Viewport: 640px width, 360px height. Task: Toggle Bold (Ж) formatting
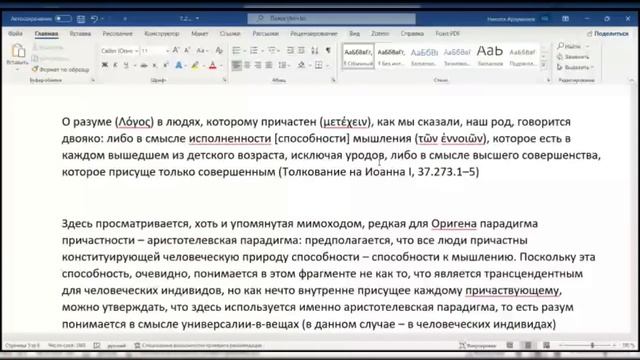point(104,65)
